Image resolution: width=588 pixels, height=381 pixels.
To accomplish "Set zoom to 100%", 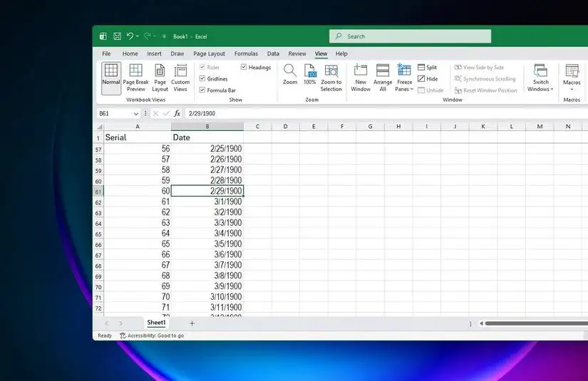I will click(x=310, y=75).
